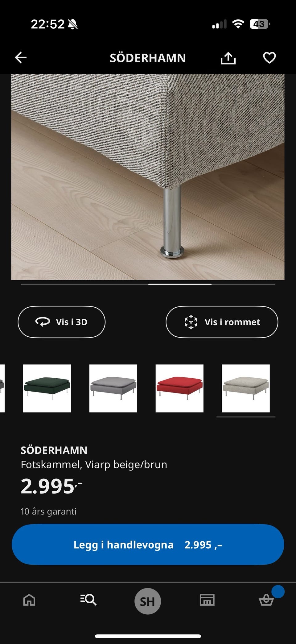Tap the back arrow icon

tap(21, 58)
